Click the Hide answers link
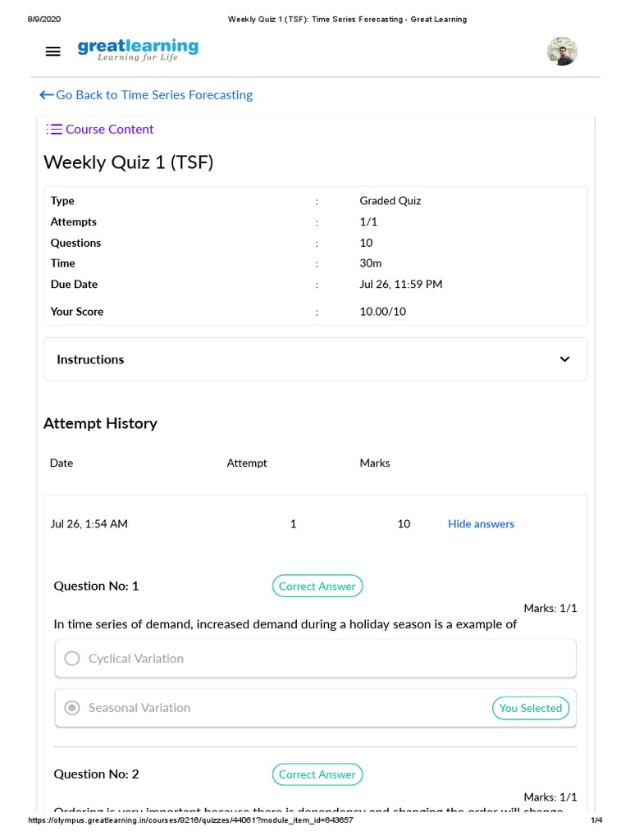630x840 pixels. click(x=481, y=524)
